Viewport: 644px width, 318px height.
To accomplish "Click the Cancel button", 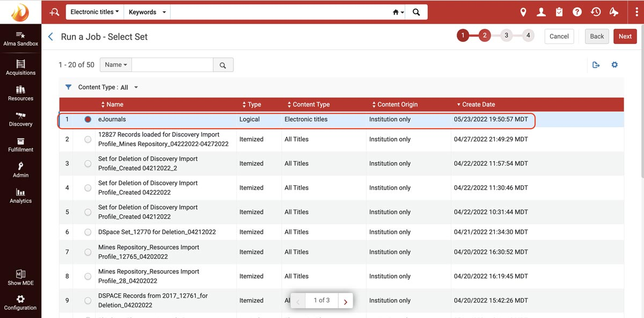I will pyautogui.click(x=559, y=37).
